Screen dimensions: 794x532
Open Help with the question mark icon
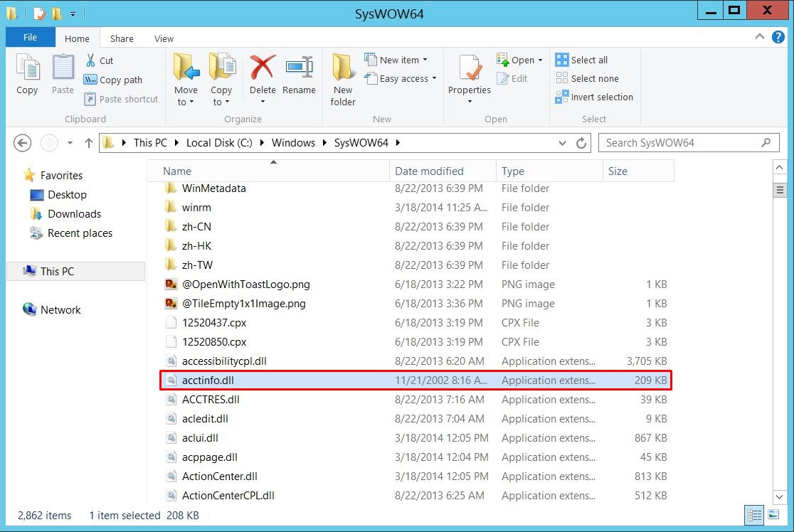778,37
